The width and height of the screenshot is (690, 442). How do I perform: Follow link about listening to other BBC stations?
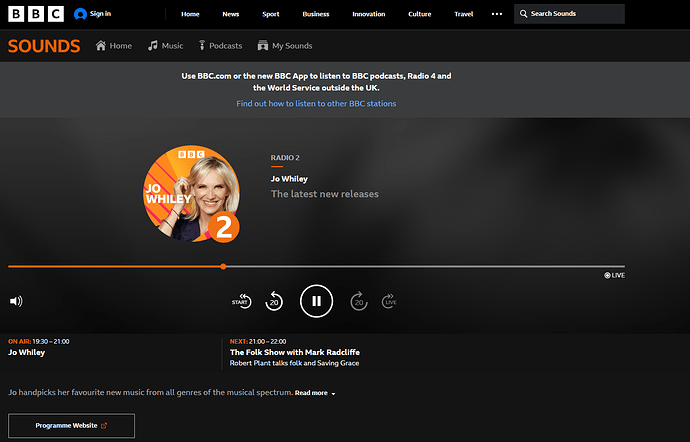coord(316,103)
